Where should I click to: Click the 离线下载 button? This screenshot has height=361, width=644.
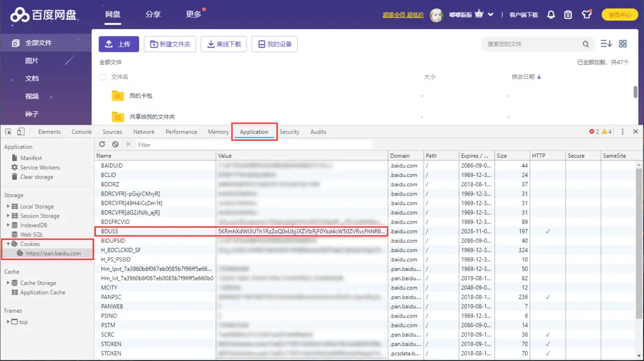(223, 44)
